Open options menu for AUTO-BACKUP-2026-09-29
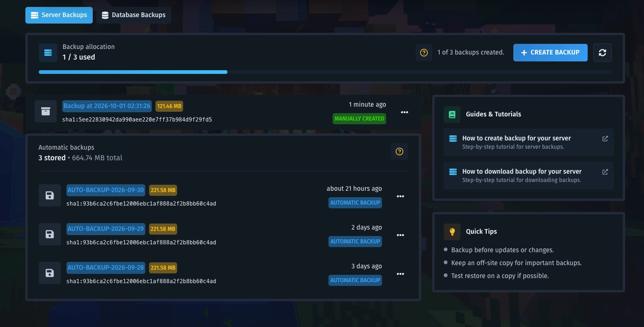This screenshot has height=327, width=644. [400, 235]
